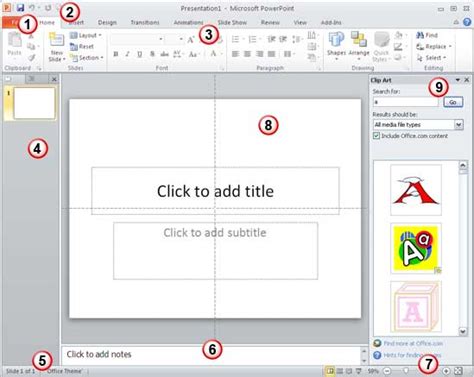Screen dimensions: 474x377
Task: Click the Align Text vertical icon
Action: [x=312, y=46]
